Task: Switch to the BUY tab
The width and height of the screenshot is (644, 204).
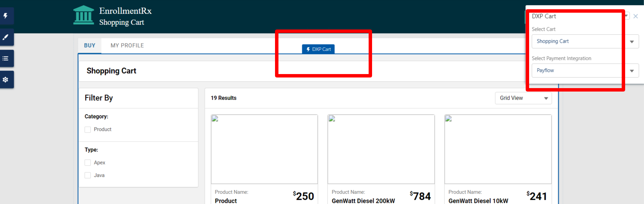Action: tap(90, 46)
